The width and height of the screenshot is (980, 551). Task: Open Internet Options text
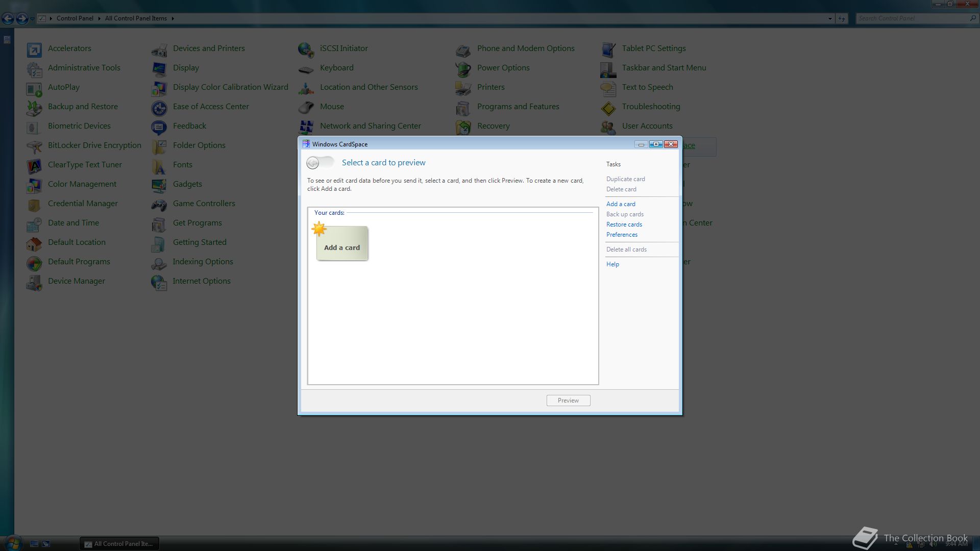[x=202, y=281]
